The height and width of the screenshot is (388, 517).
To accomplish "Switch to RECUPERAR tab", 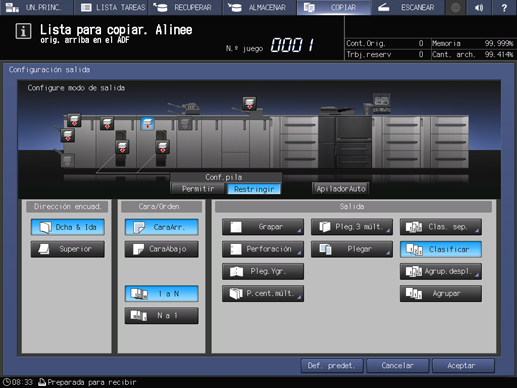I will (x=185, y=7).
